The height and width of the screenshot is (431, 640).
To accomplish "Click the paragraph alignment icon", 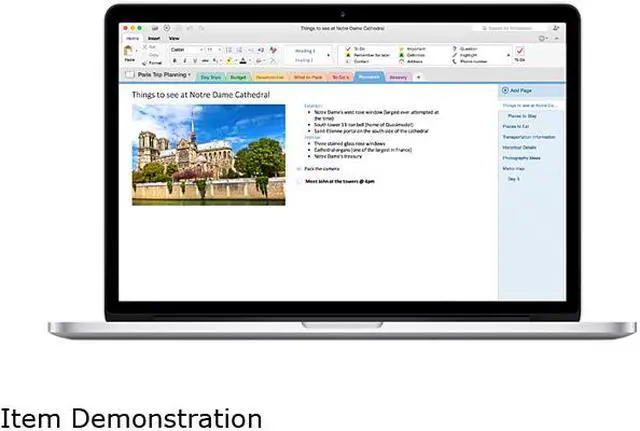I will (259, 61).
